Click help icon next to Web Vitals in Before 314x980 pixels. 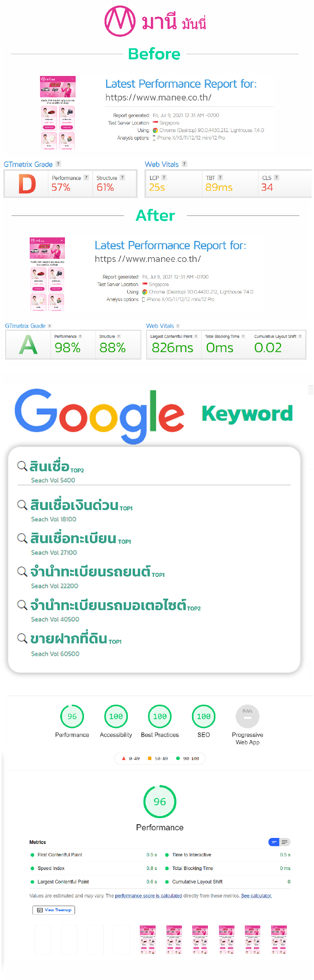click(x=184, y=164)
